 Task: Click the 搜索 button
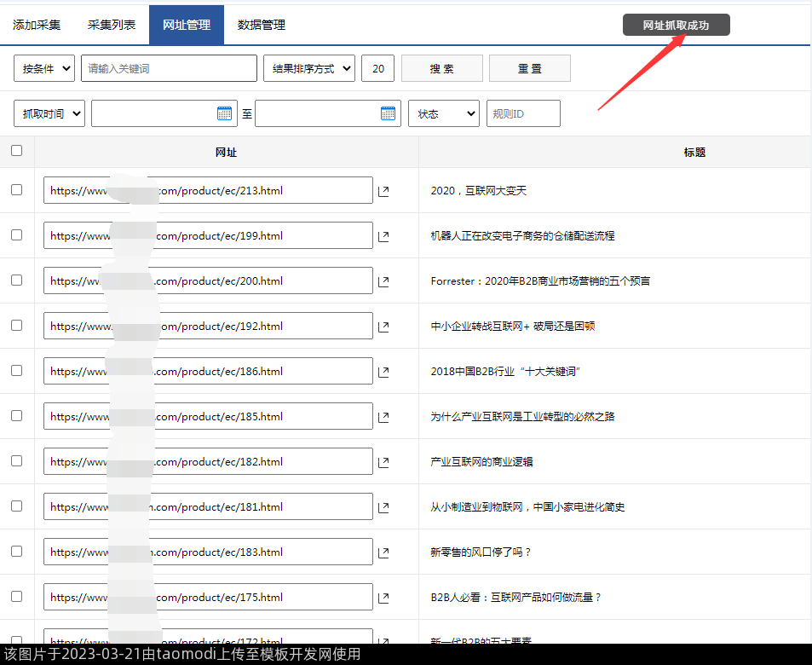pyautogui.click(x=442, y=68)
